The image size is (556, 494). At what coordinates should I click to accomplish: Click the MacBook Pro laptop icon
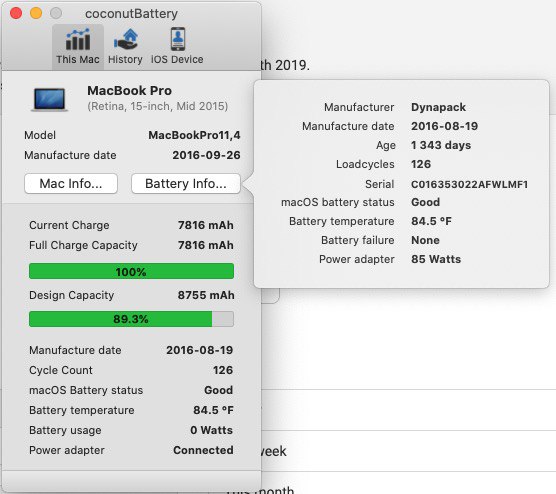(49, 100)
